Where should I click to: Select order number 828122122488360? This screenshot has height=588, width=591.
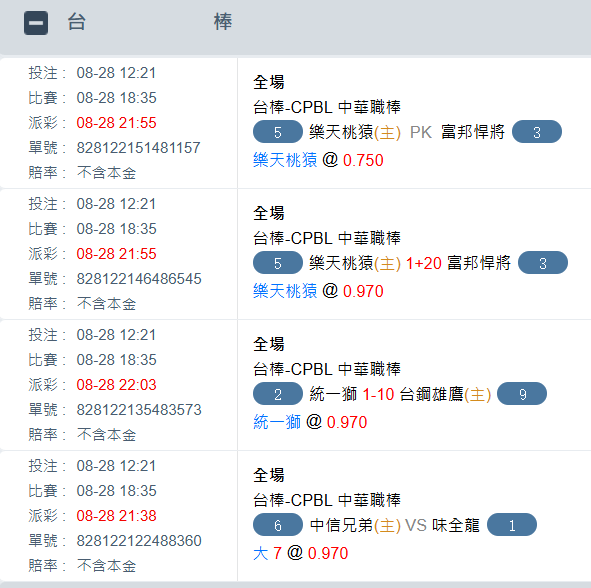(x=139, y=541)
